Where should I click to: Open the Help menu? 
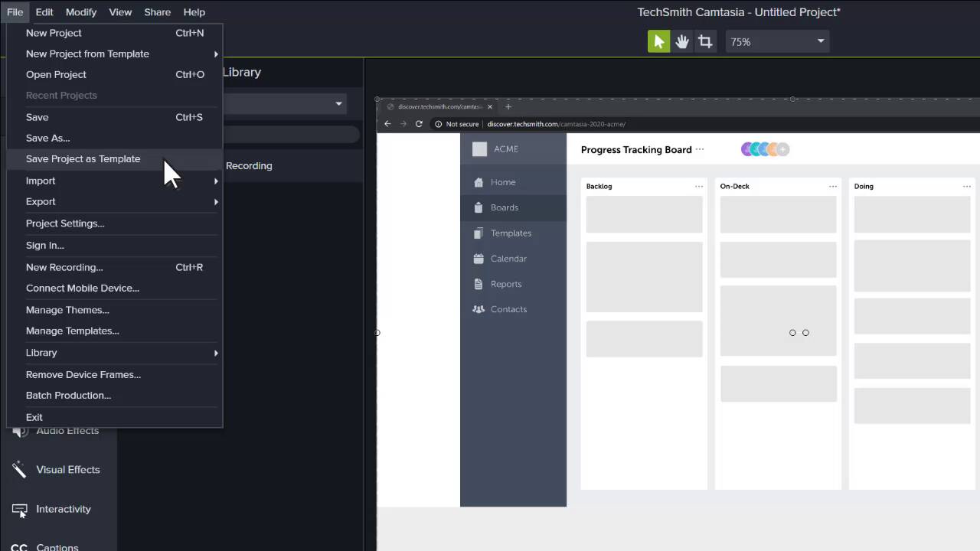194,11
